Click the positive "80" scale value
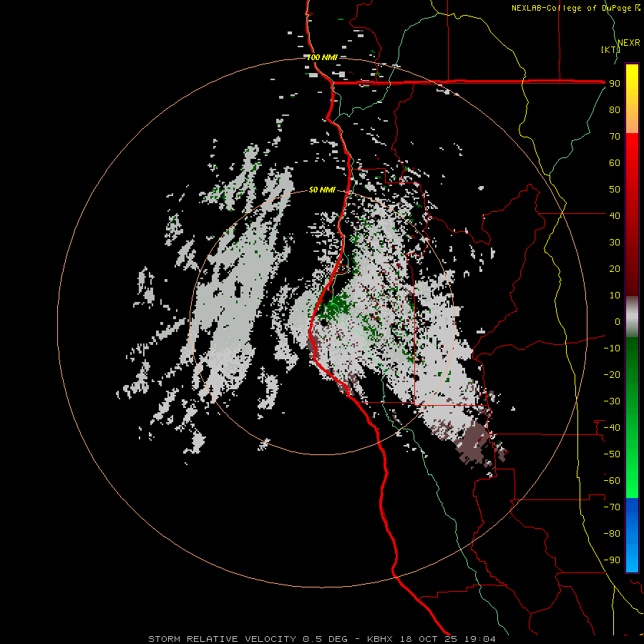This screenshot has width=644, height=644. pyautogui.click(x=615, y=109)
